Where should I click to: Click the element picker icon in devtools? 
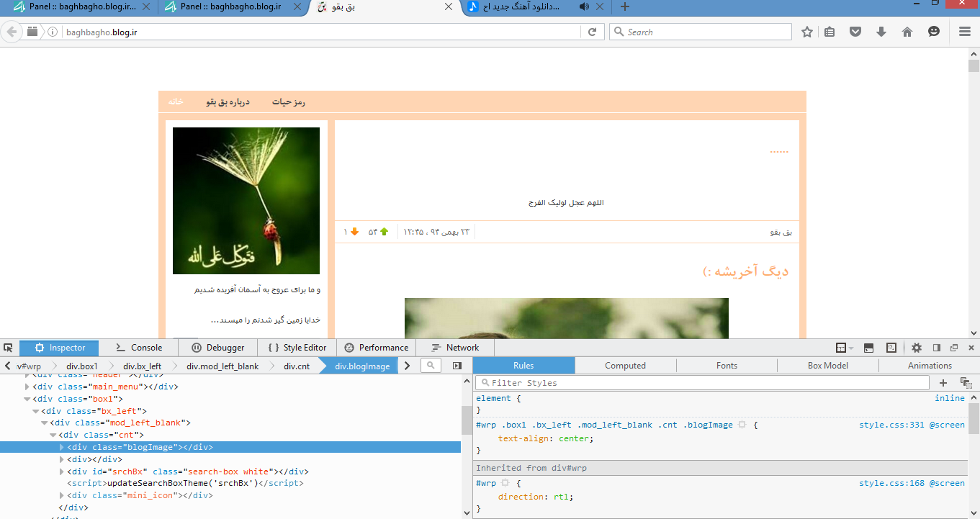(8, 348)
